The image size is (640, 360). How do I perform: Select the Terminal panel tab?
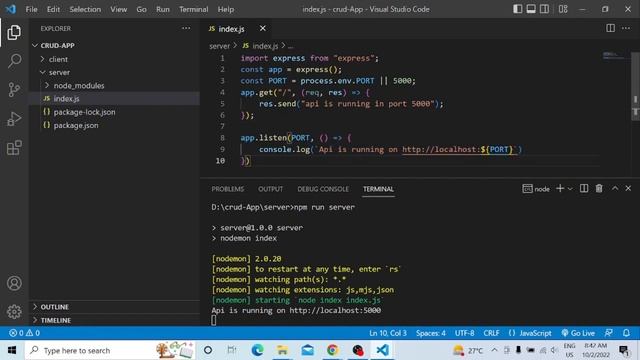coord(378,189)
